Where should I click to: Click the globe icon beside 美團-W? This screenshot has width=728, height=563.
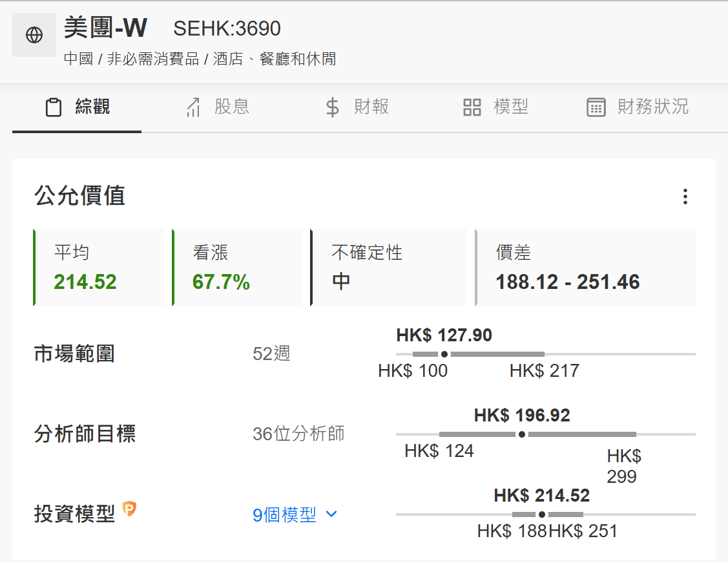click(x=34, y=35)
